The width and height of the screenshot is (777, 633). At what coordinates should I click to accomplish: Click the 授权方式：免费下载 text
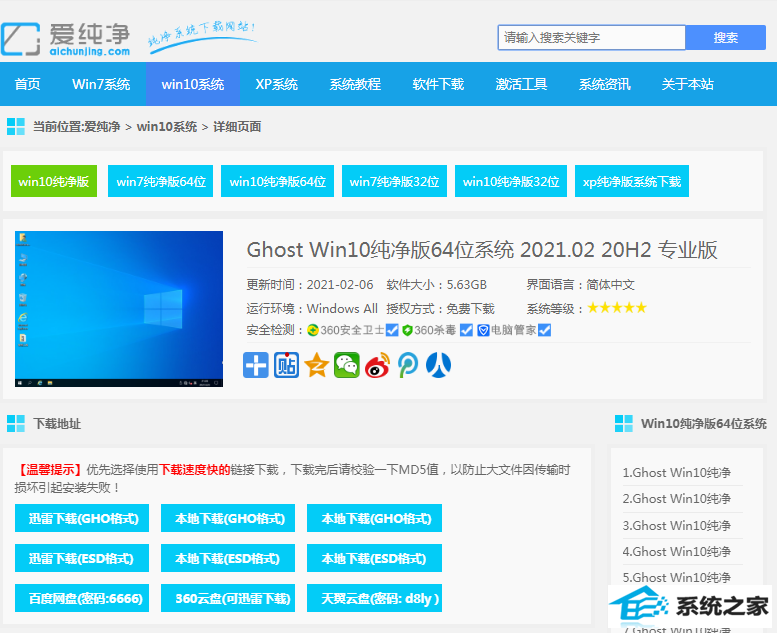click(x=441, y=308)
